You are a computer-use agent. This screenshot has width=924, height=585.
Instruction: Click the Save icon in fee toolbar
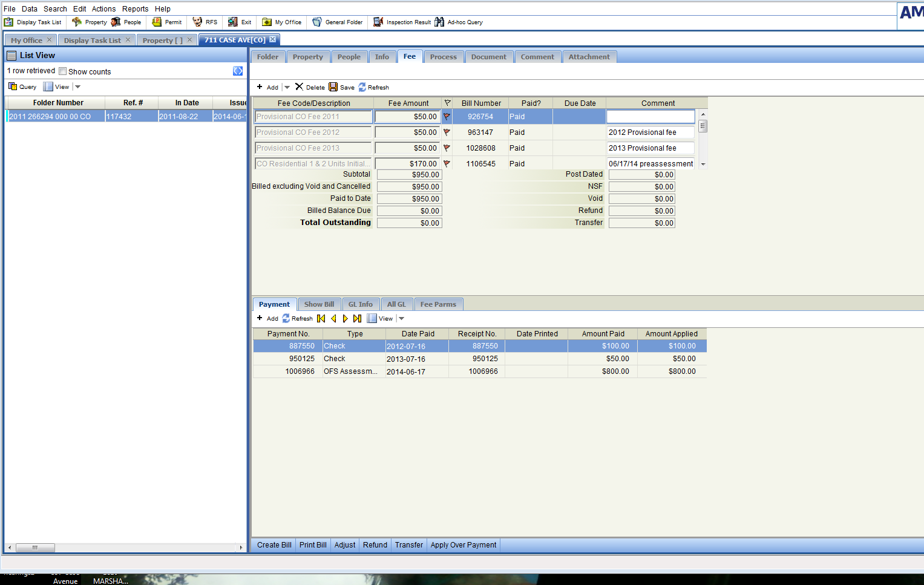[333, 87]
